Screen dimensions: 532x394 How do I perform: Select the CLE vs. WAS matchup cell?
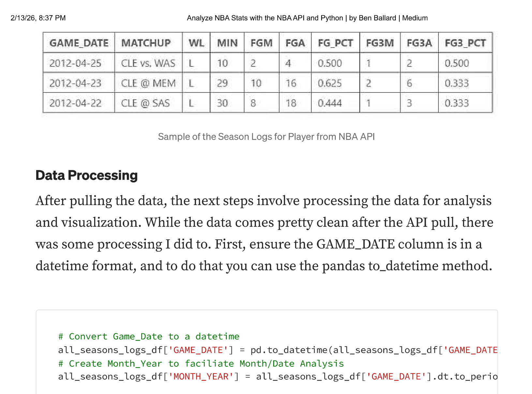coord(148,63)
